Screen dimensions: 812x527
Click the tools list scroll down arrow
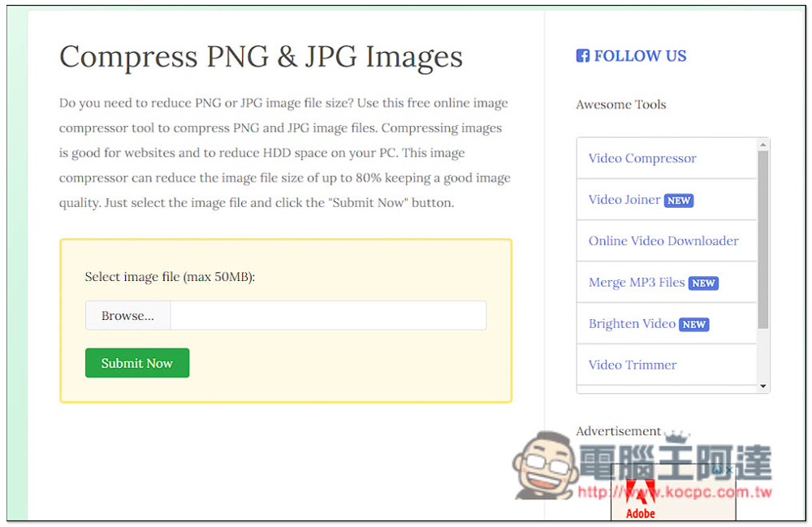tap(762, 387)
